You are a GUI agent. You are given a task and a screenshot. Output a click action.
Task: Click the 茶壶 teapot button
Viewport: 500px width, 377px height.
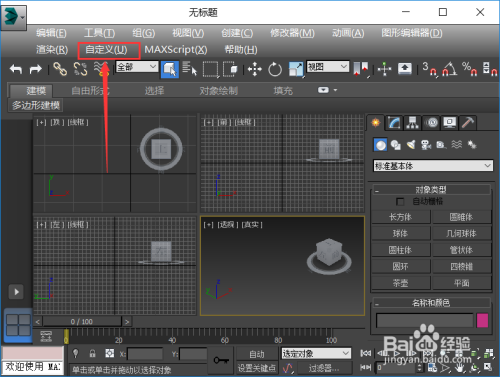400,283
